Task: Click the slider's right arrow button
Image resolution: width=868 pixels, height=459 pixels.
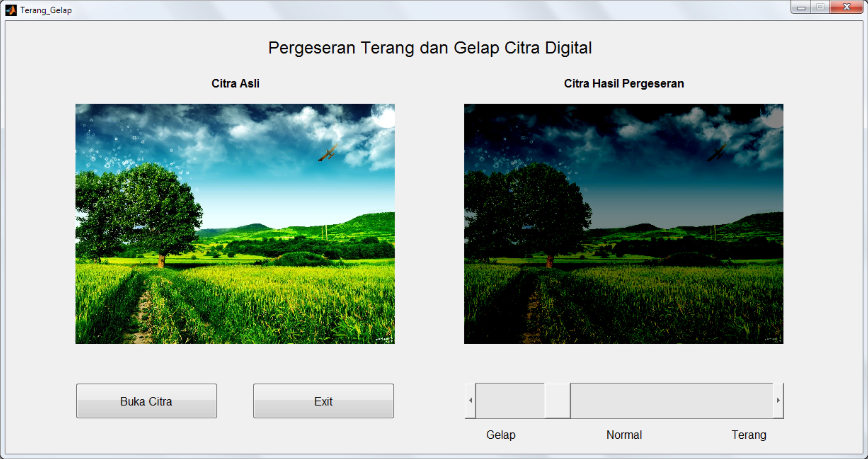Action: [x=778, y=400]
